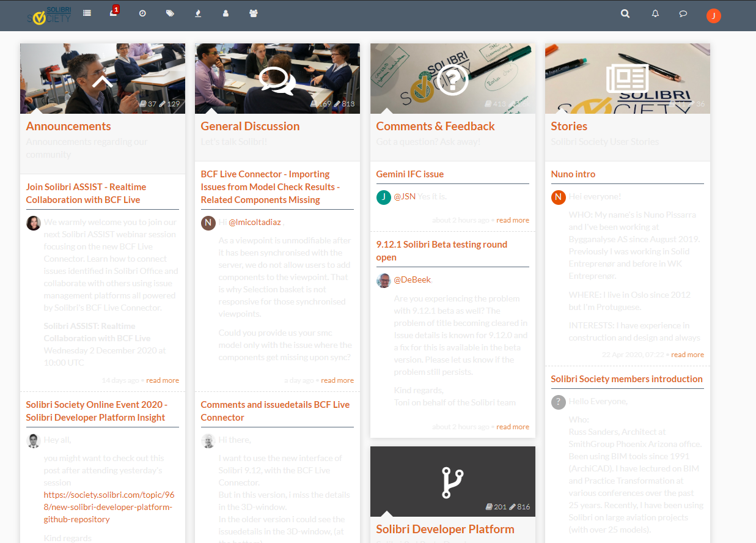Open the society.solibri.com topic URL link
The height and width of the screenshot is (543, 756).
(109, 507)
